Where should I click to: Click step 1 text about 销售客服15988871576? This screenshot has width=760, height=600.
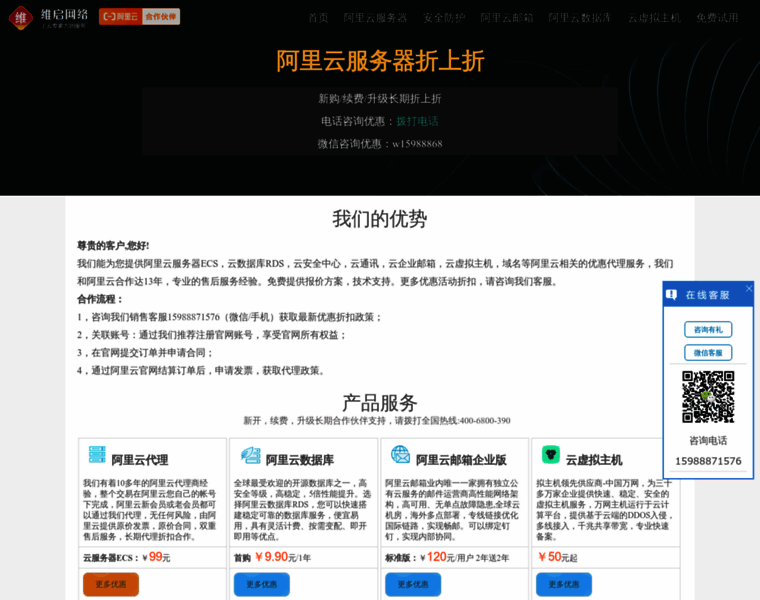(229, 317)
